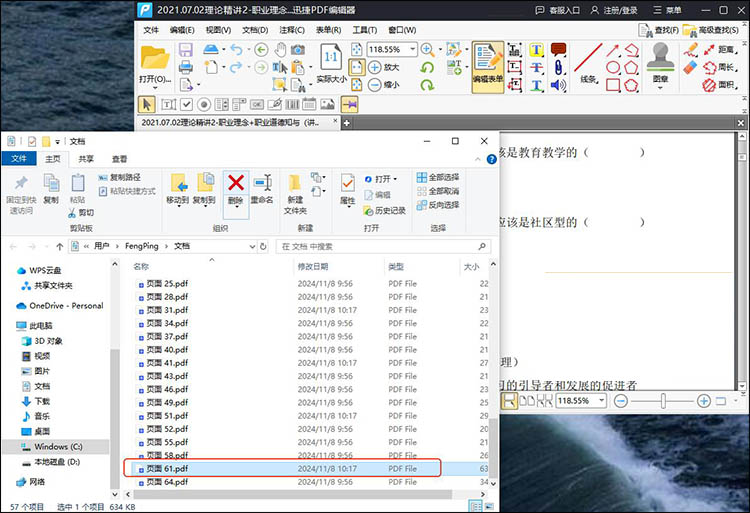Screen dimensions: 750x513
Task: Insert a radio button form field
Action: tap(204, 104)
